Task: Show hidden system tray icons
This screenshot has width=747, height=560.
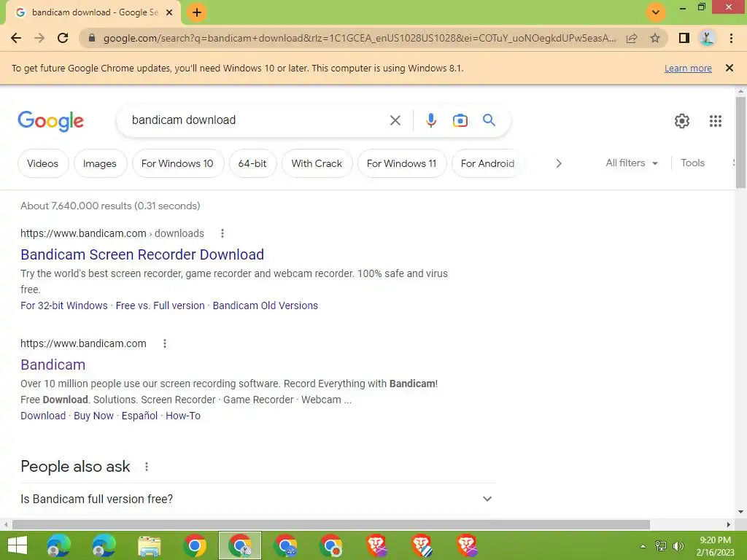Action: [x=643, y=546]
